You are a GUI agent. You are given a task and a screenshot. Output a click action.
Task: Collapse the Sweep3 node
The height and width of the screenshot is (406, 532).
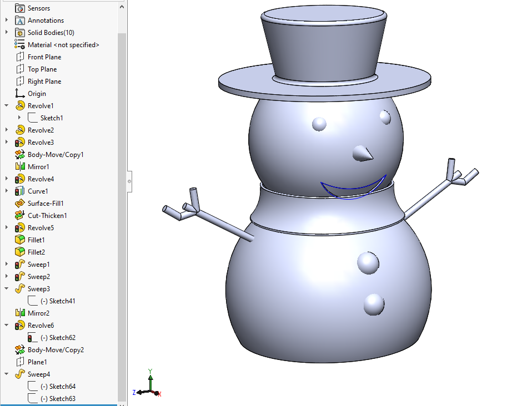click(7, 288)
